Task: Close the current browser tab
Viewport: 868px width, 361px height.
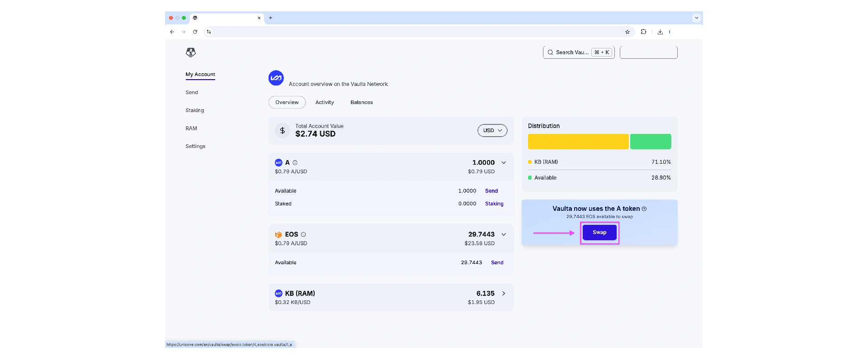Action: click(x=259, y=18)
